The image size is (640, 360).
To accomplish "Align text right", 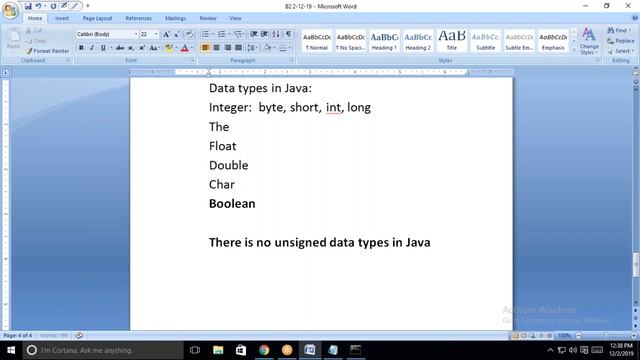I will (227, 48).
